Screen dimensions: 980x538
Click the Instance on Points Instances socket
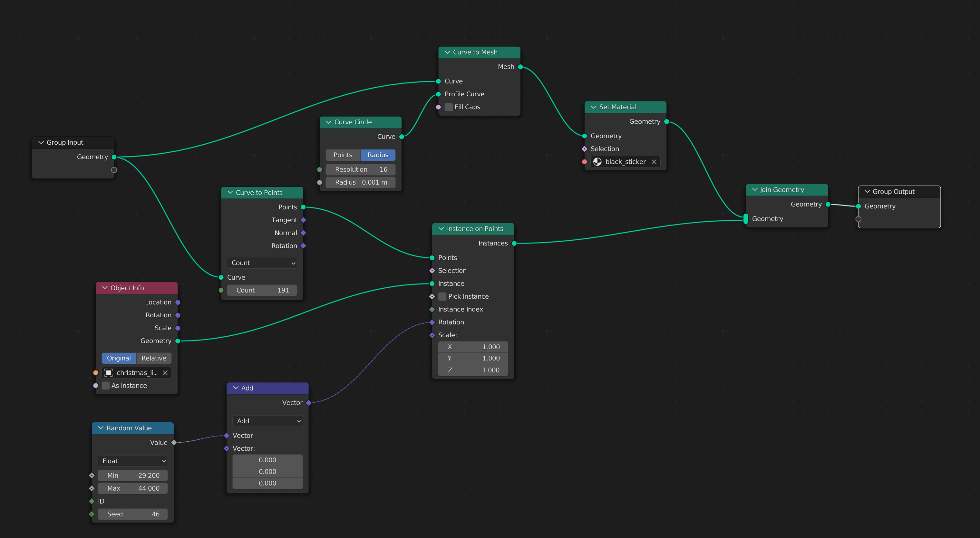514,243
